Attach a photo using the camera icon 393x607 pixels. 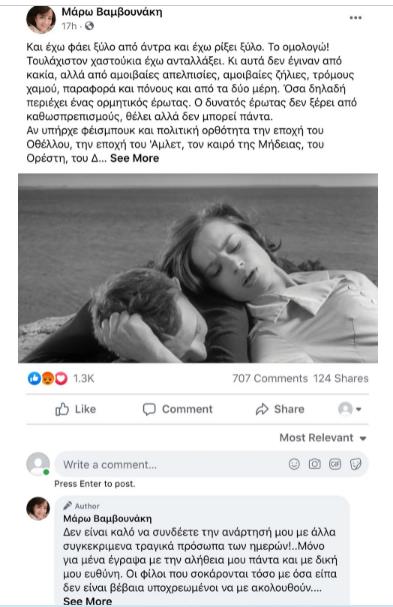point(314,464)
